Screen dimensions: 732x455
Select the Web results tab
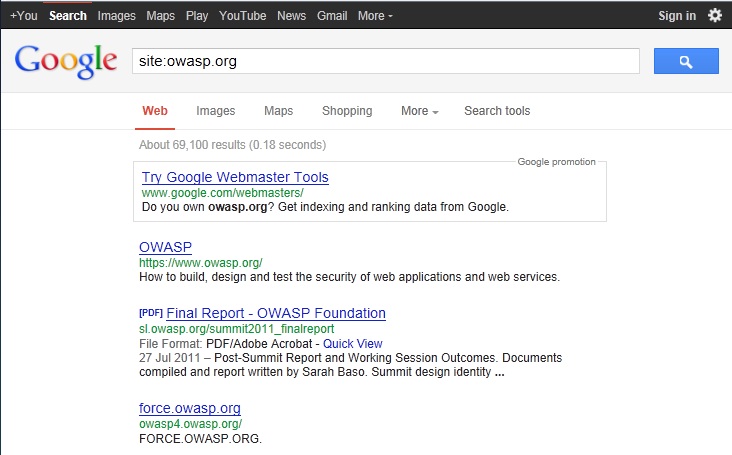(155, 111)
